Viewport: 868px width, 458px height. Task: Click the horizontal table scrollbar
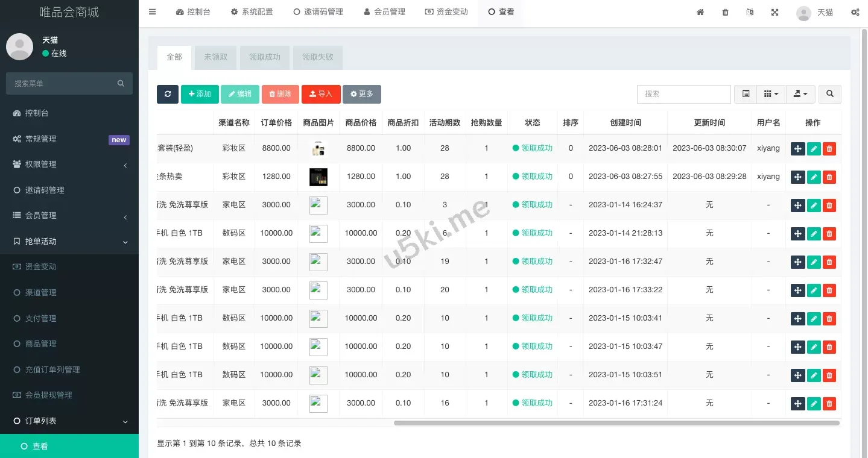point(615,423)
